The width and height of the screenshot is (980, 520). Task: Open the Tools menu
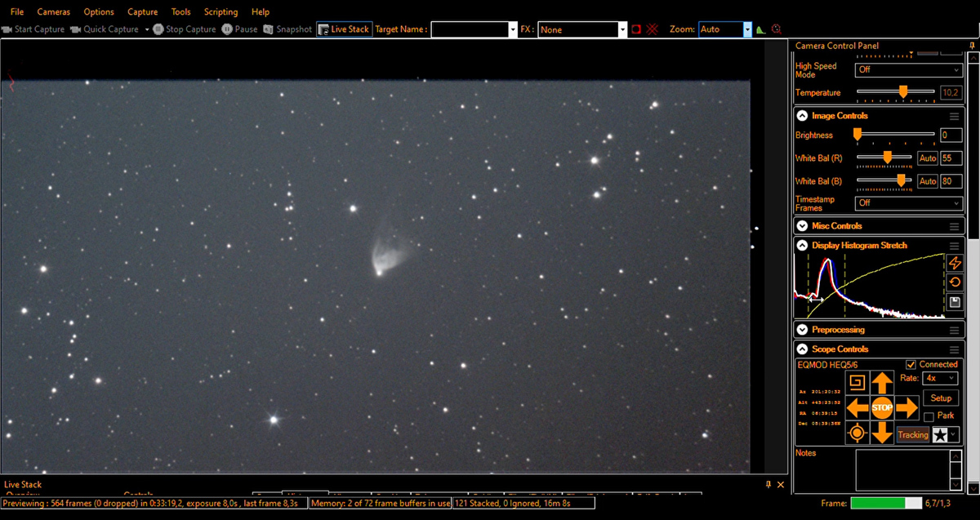181,12
